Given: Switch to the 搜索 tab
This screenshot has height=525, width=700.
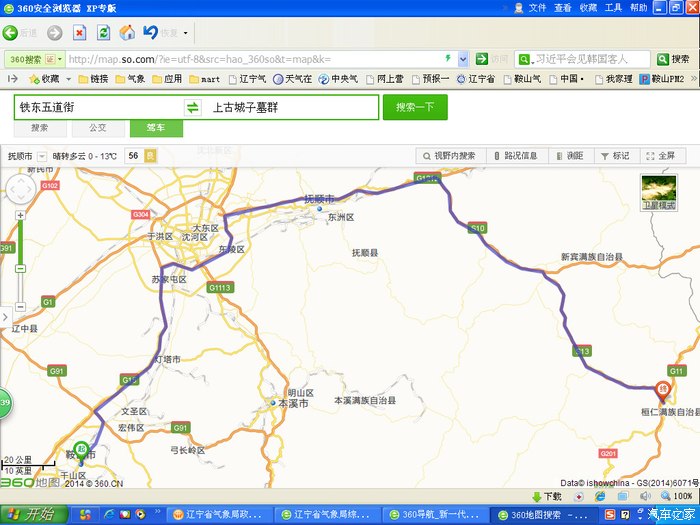Looking at the screenshot, I should (x=40, y=128).
